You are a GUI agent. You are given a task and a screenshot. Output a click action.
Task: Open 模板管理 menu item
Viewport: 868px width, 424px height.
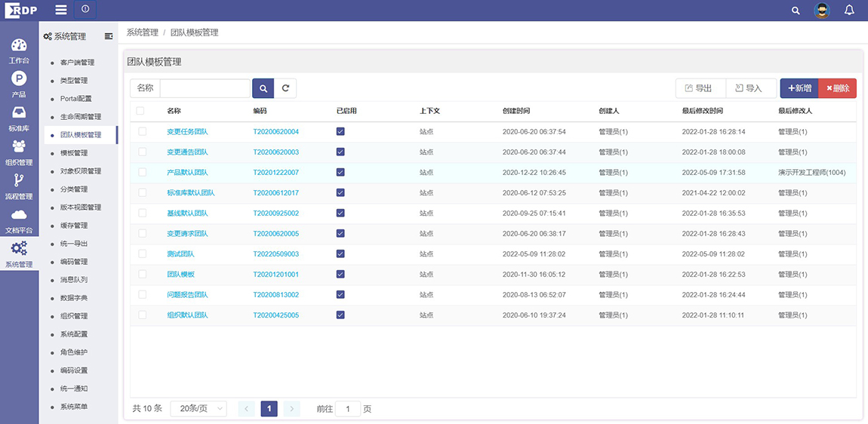tap(74, 152)
